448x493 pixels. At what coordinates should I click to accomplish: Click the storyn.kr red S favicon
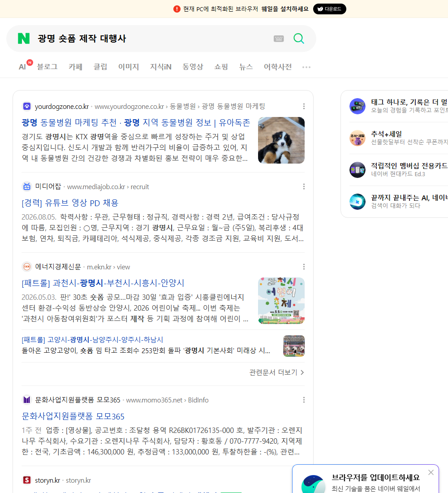pos(27,480)
